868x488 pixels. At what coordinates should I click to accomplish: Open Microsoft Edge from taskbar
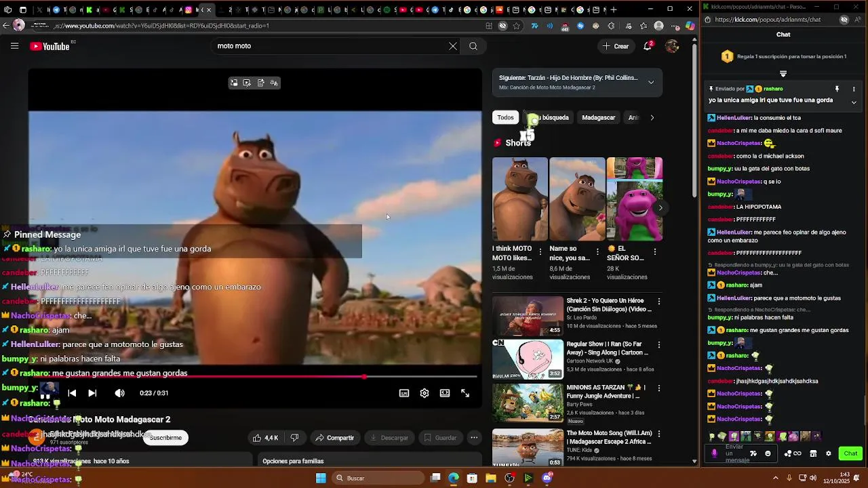click(453, 479)
